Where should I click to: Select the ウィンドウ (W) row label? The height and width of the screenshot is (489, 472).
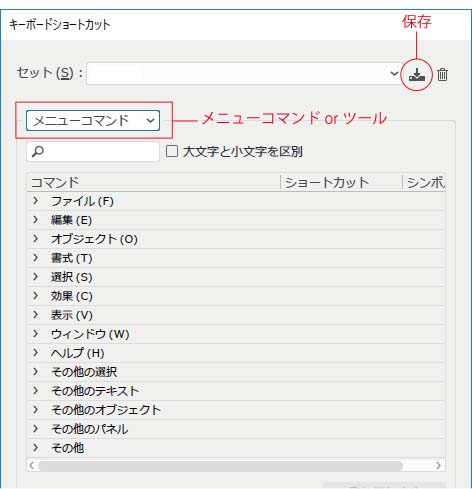coord(90,334)
